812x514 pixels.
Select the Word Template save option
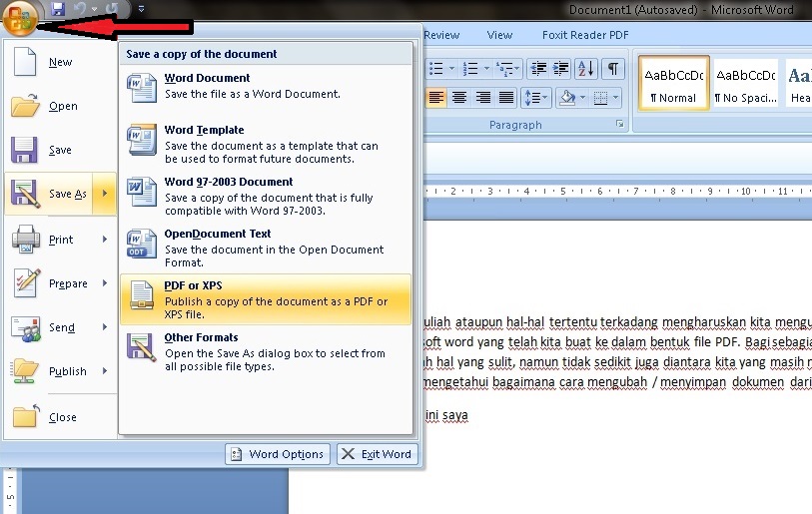pyautogui.click(x=266, y=144)
